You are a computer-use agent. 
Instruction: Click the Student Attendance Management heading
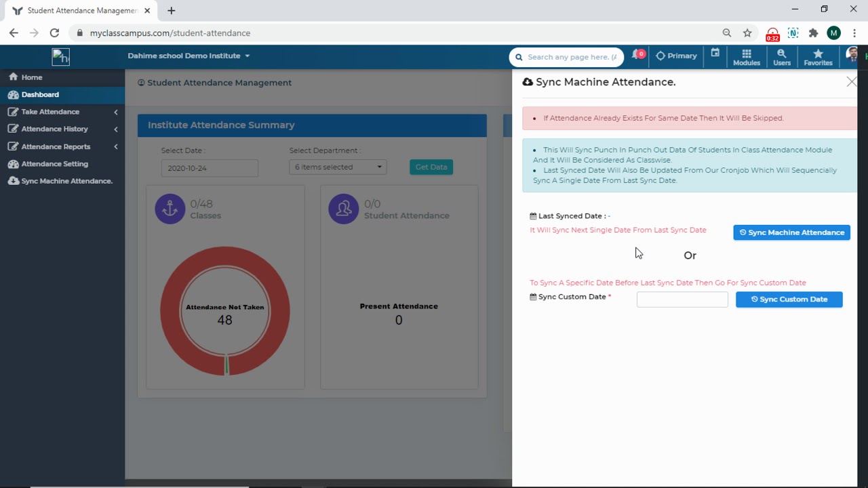pyautogui.click(x=219, y=83)
